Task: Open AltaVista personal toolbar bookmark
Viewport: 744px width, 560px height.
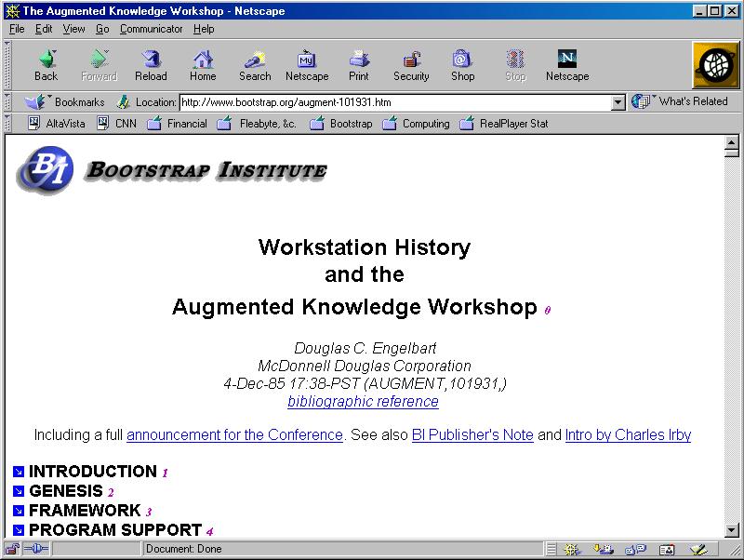Action: point(57,124)
